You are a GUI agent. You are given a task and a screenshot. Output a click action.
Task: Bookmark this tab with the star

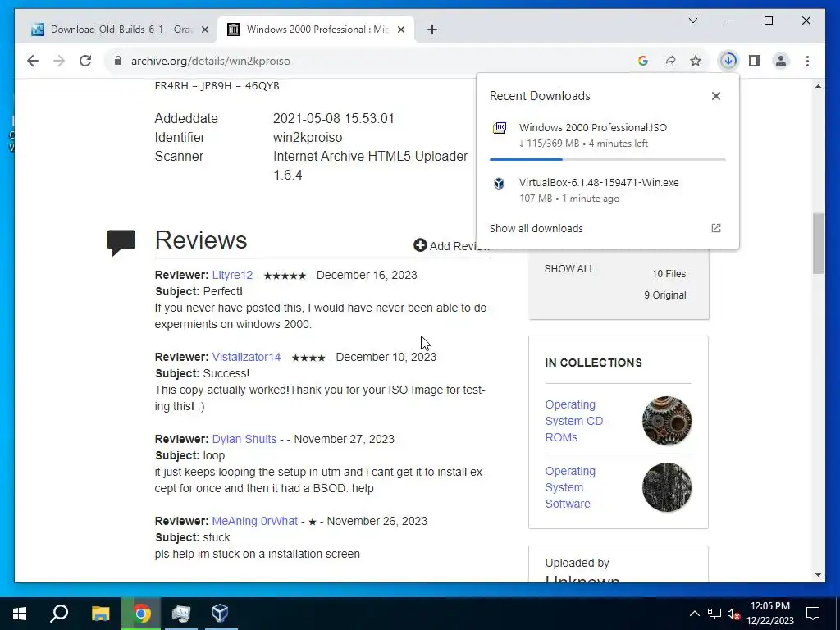point(696,61)
